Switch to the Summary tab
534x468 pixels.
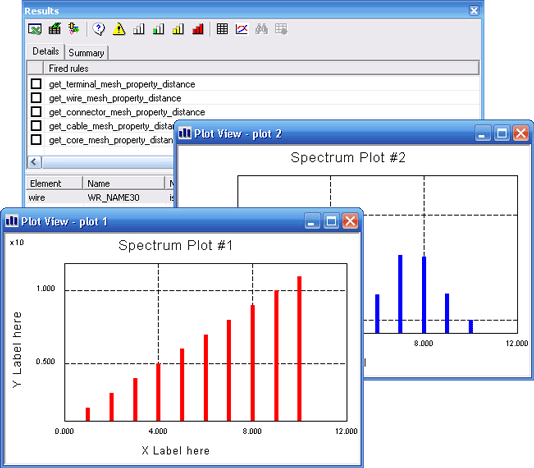[86, 53]
